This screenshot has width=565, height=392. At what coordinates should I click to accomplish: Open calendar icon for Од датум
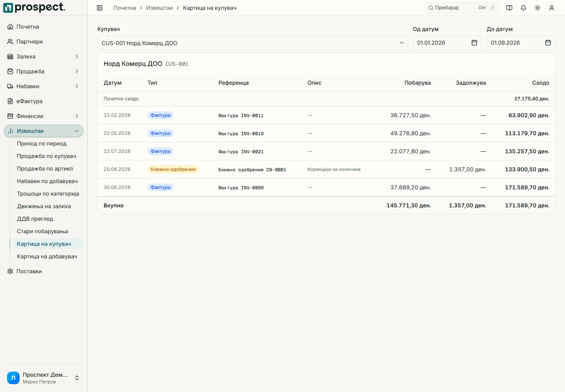coord(474,43)
